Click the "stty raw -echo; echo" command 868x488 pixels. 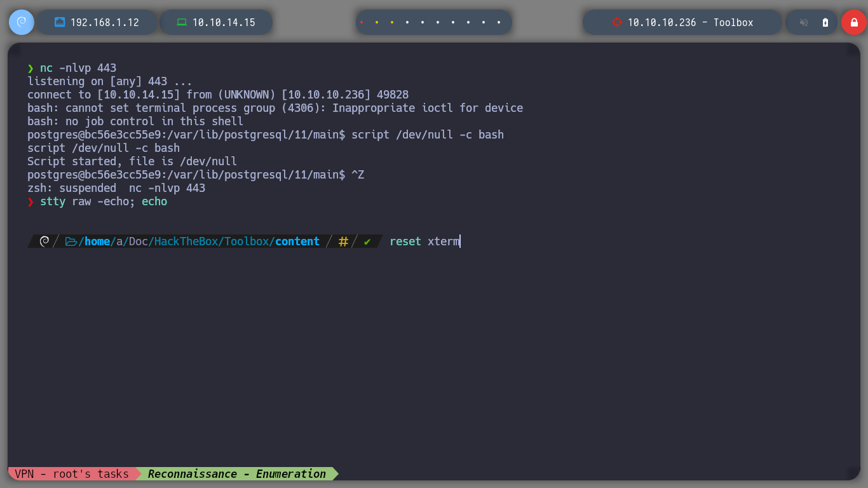[x=104, y=201]
